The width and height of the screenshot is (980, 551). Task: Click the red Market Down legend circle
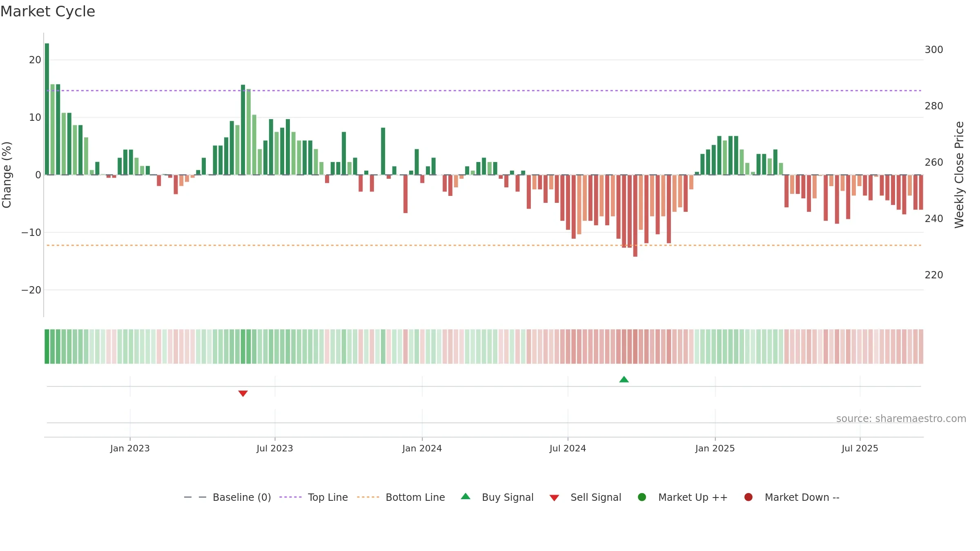pyautogui.click(x=748, y=497)
